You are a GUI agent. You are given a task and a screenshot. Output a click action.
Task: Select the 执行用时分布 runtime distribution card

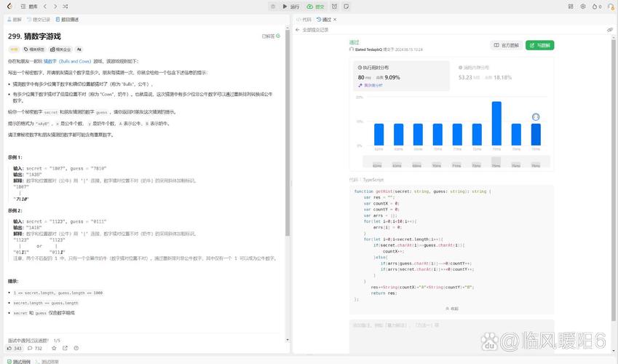[x=401, y=75]
